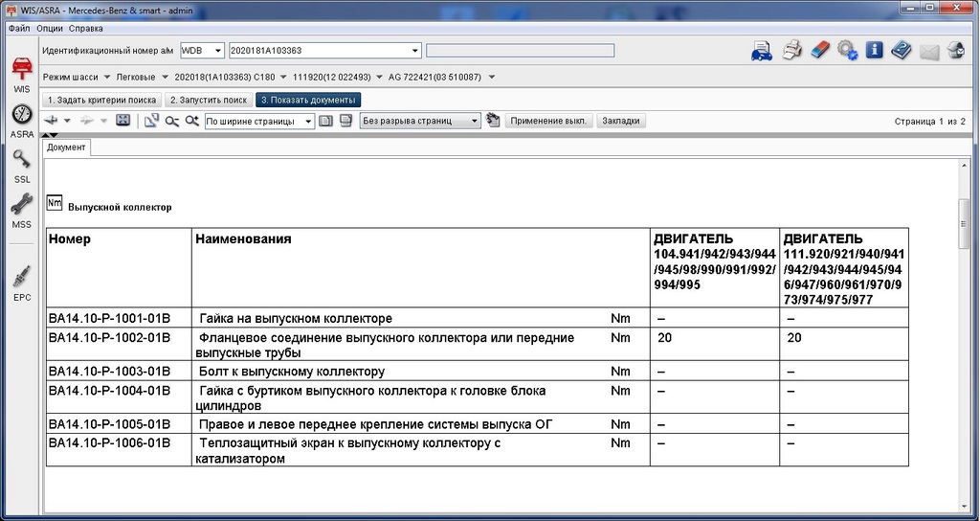This screenshot has width=980, height=521.
Task: Select the Документ tab
Action: pyautogui.click(x=66, y=147)
